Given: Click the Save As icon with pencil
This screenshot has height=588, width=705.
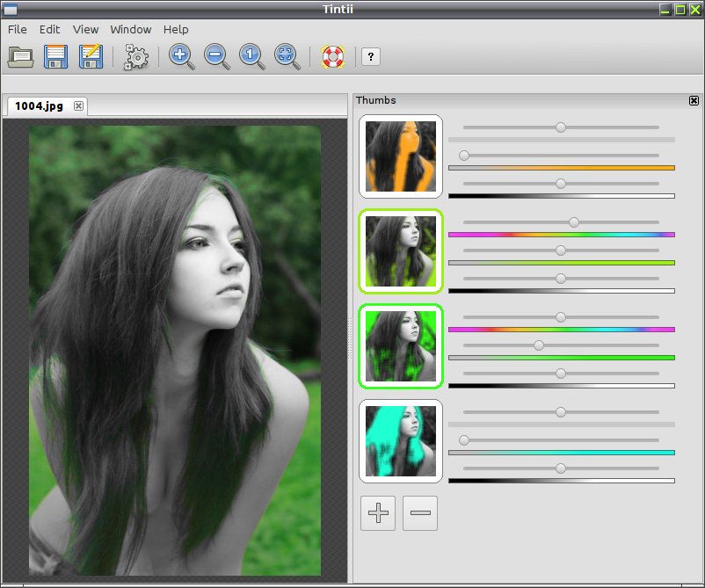Looking at the screenshot, I should 91,56.
